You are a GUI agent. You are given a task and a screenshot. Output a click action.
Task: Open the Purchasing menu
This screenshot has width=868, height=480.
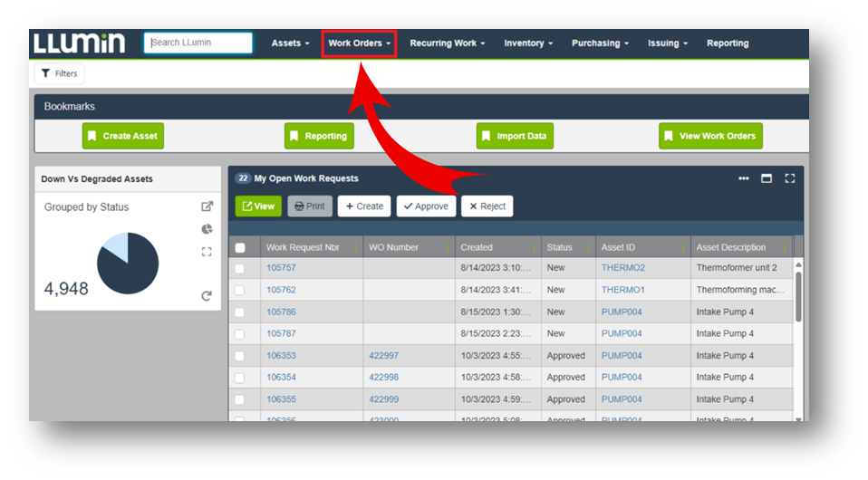pos(600,43)
